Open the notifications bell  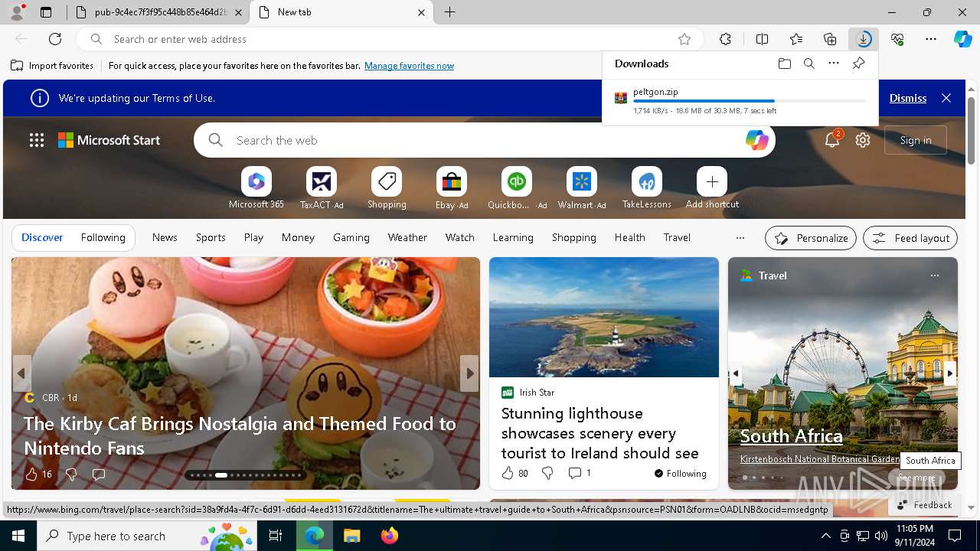(x=832, y=140)
